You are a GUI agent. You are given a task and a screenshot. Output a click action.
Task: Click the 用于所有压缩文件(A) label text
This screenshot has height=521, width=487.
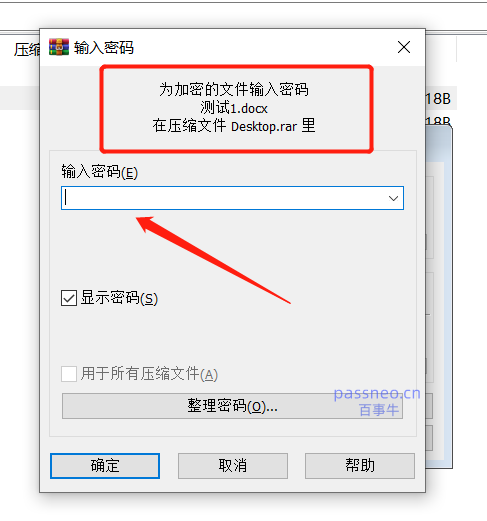[149, 374]
